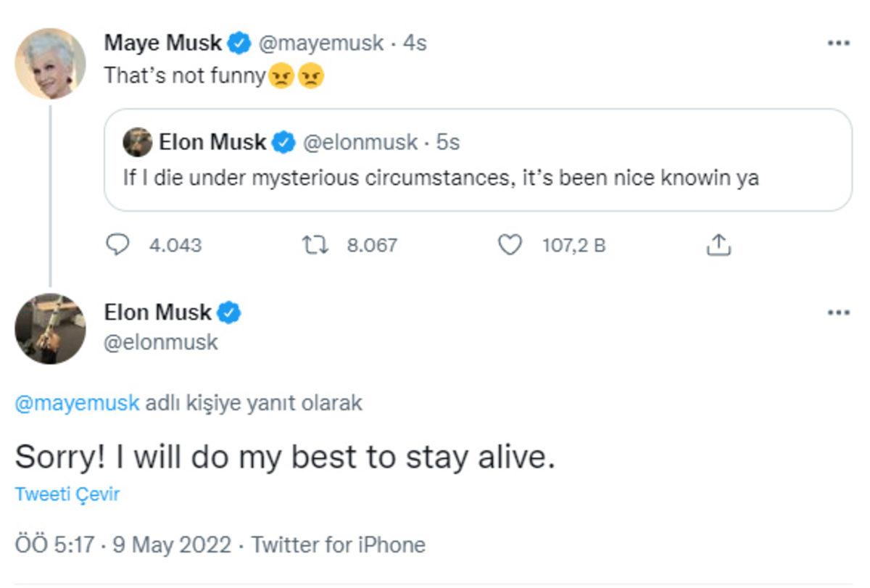Click the blue checkmark beside Elon Musk's name

[x=229, y=312]
